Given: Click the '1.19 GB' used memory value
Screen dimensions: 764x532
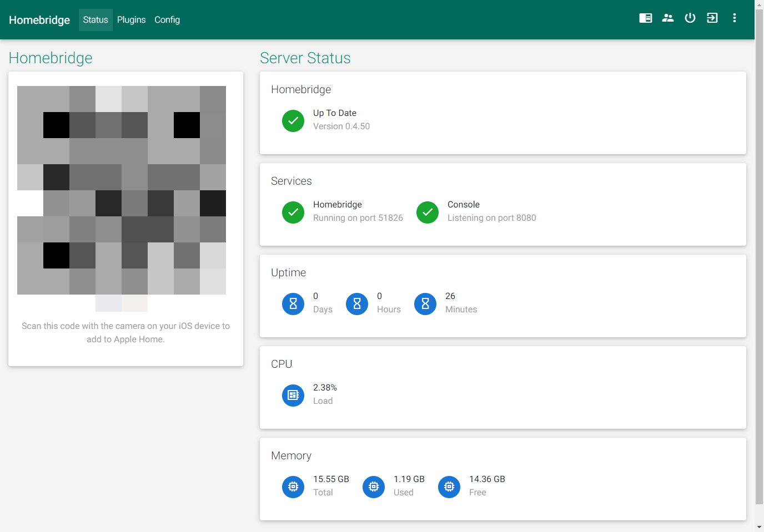Looking at the screenshot, I should (x=409, y=479).
